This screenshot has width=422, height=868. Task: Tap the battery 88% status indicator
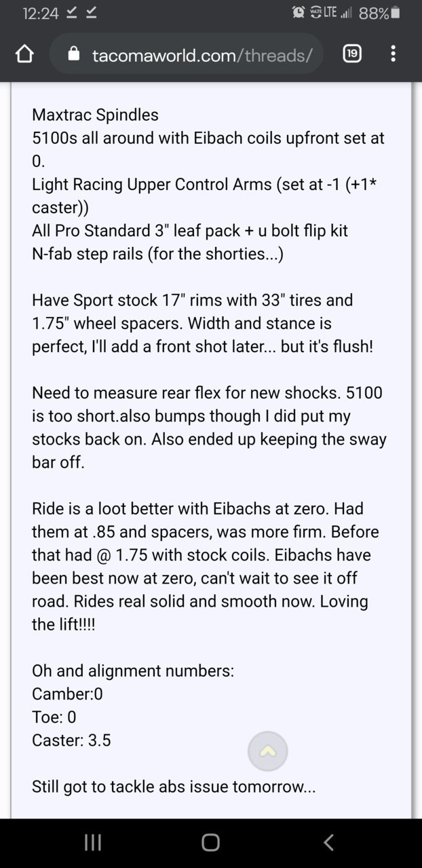tap(380, 13)
